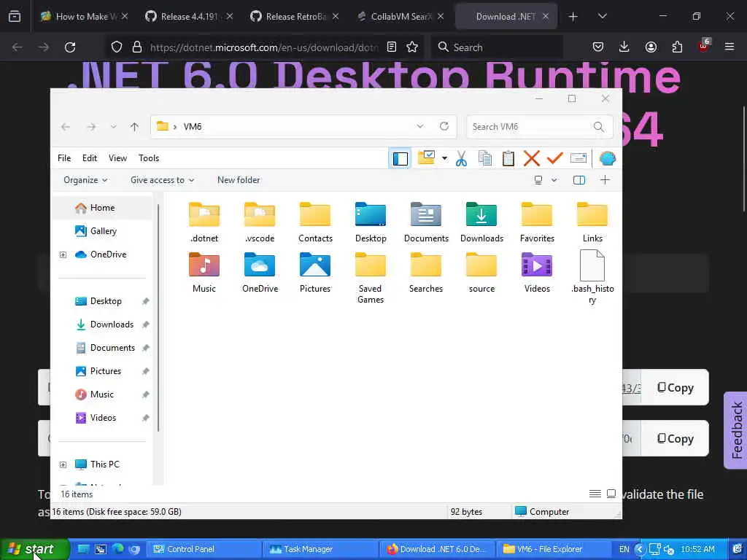
Task: Click the VM6 address bar path
Action: [193, 127]
